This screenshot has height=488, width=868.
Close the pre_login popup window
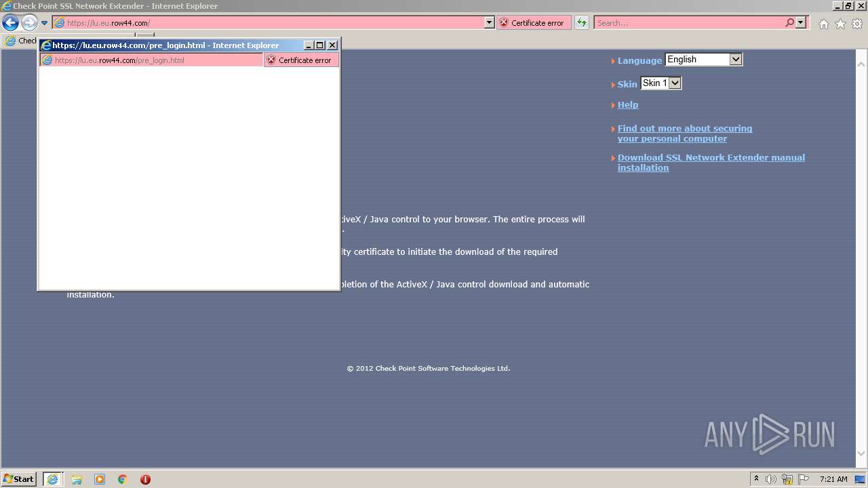pyautogui.click(x=332, y=45)
